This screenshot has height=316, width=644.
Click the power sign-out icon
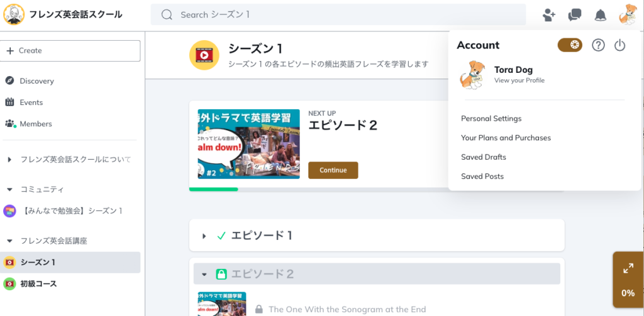tap(619, 45)
